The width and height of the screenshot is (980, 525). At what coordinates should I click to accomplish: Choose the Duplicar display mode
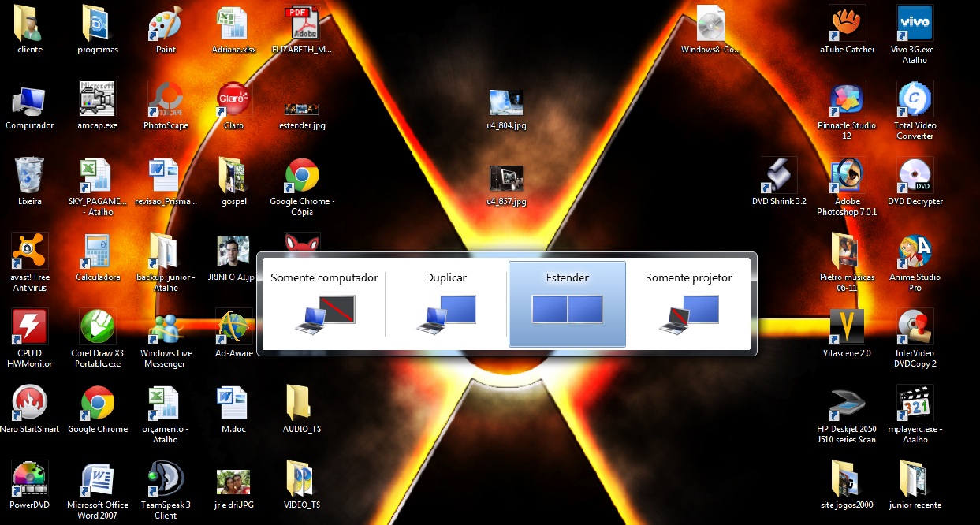pos(446,303)
